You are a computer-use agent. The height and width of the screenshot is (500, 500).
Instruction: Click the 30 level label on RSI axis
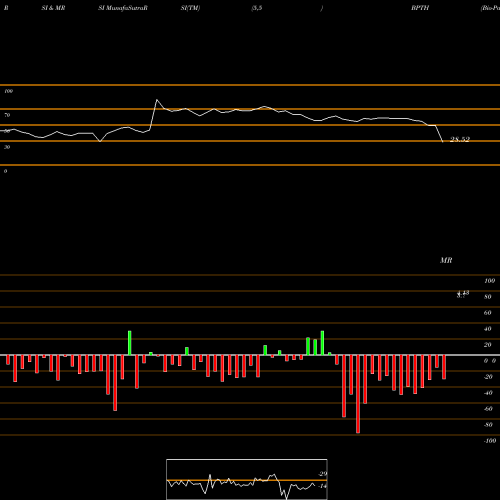click(x=7, y=147)
